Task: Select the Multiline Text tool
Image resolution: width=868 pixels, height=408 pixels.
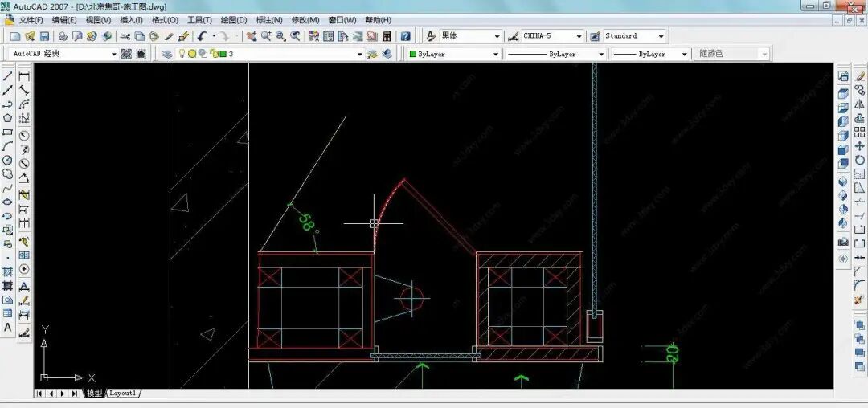Action: (8, 328)
